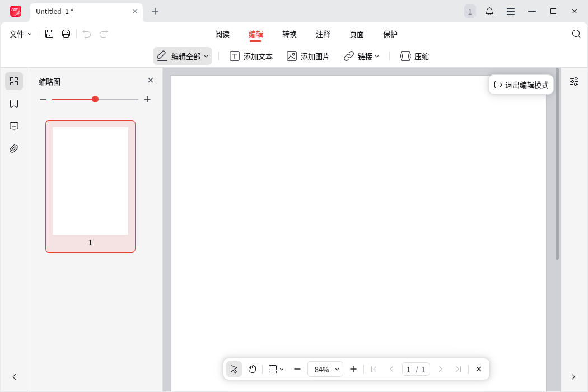The image size is (588, 392).
Task: Go to the previous page
Action: [391, 369]
